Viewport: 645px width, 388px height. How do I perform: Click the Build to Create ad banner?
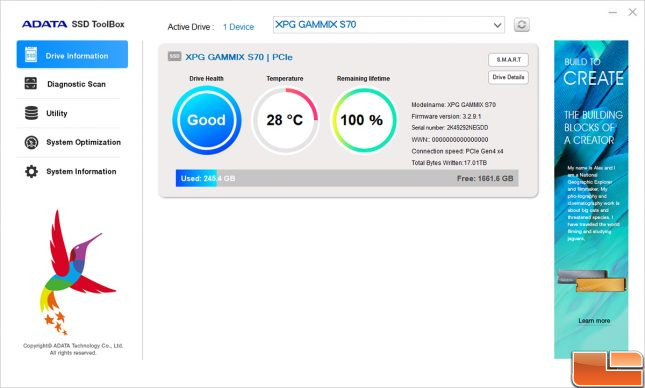click(591, 199)
